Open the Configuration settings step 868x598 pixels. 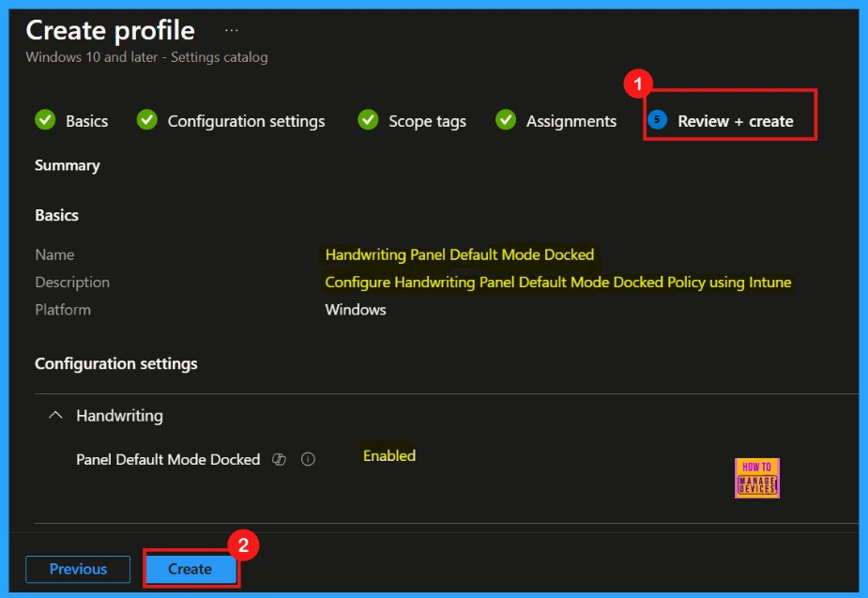point(247,121)
